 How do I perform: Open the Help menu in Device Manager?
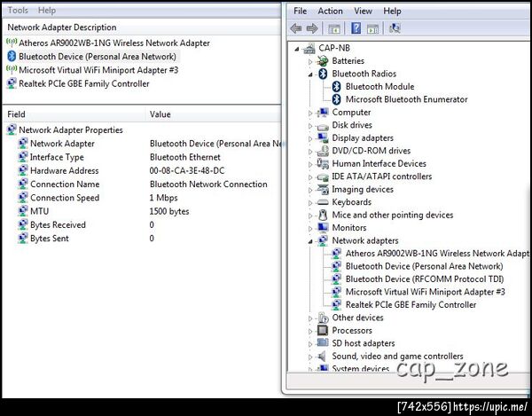(x=392, y=11)
